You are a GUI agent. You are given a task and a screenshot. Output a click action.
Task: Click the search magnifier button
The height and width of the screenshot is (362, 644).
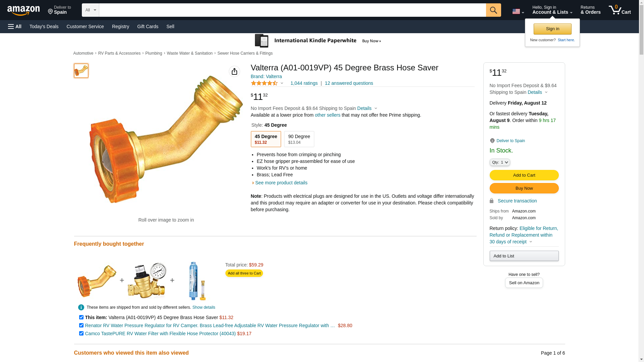[x=493, y=10]
